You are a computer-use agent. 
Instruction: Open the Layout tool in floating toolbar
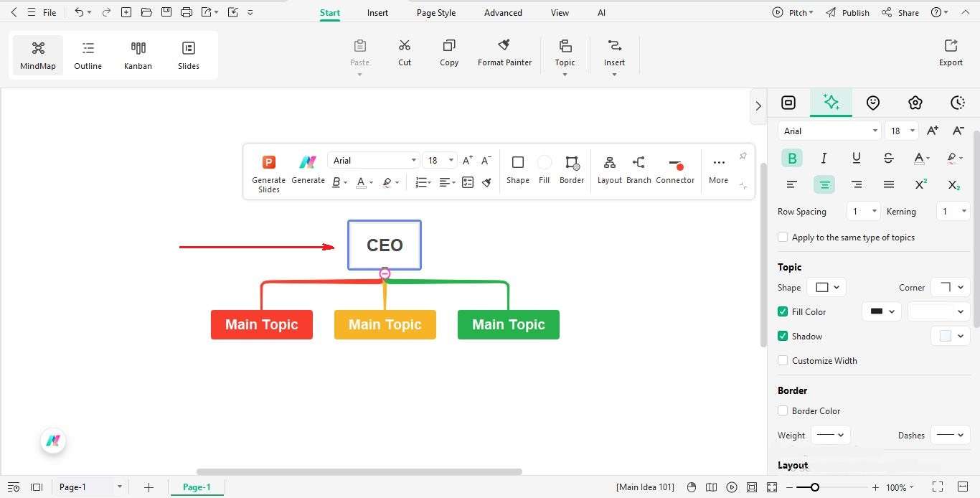pos(609,170)
